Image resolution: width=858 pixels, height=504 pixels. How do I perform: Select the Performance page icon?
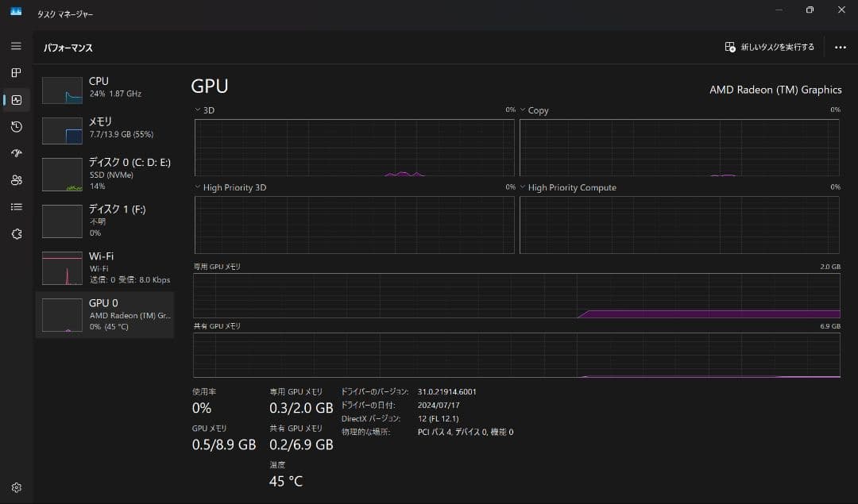(16, 100)
